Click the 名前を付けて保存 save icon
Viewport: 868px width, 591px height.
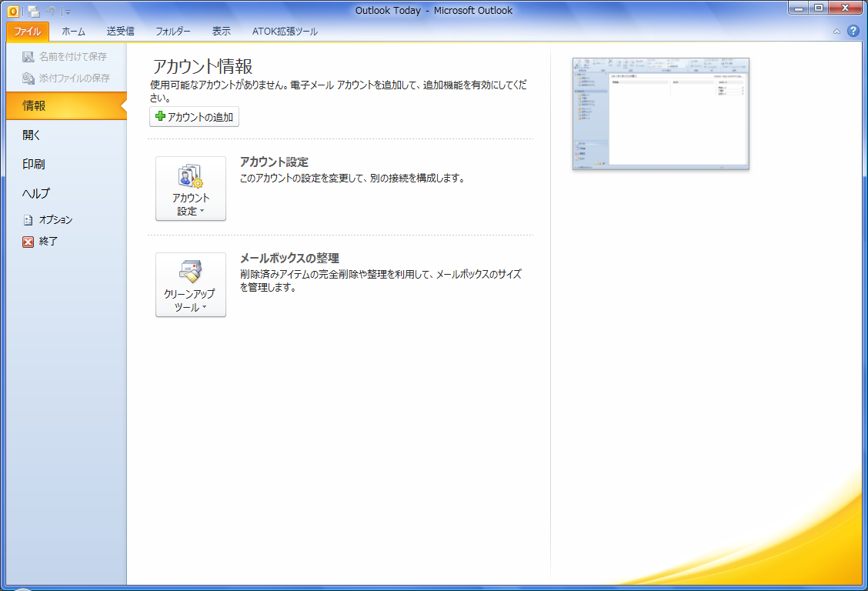pos(28,57)
